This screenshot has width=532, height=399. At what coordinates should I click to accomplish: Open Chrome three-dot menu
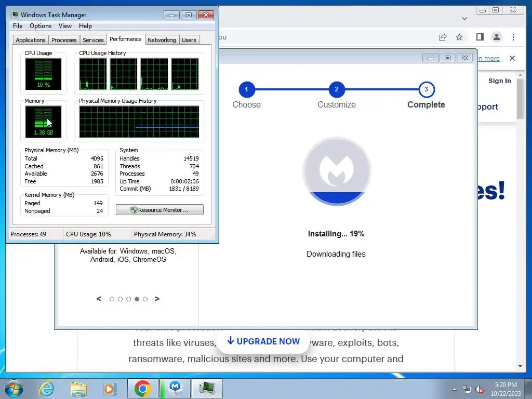pyautogui.click(x=513, y=37)
